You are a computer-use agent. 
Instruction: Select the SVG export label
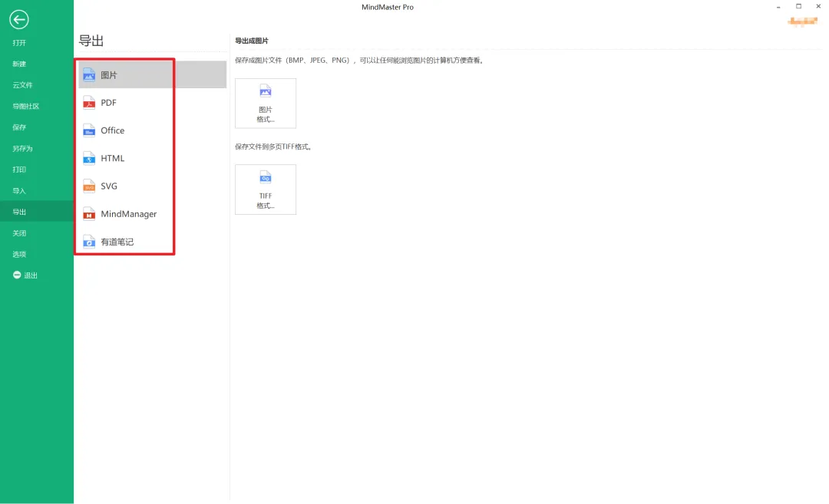(x=109, y=186)
